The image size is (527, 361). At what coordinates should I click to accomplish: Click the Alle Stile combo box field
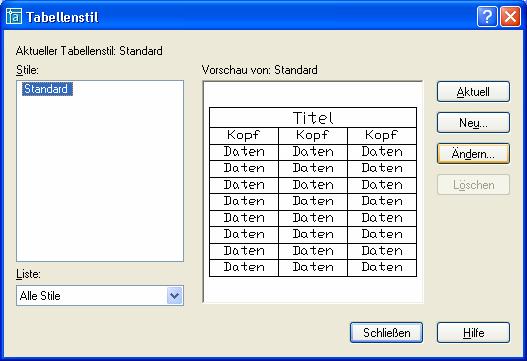100,295
